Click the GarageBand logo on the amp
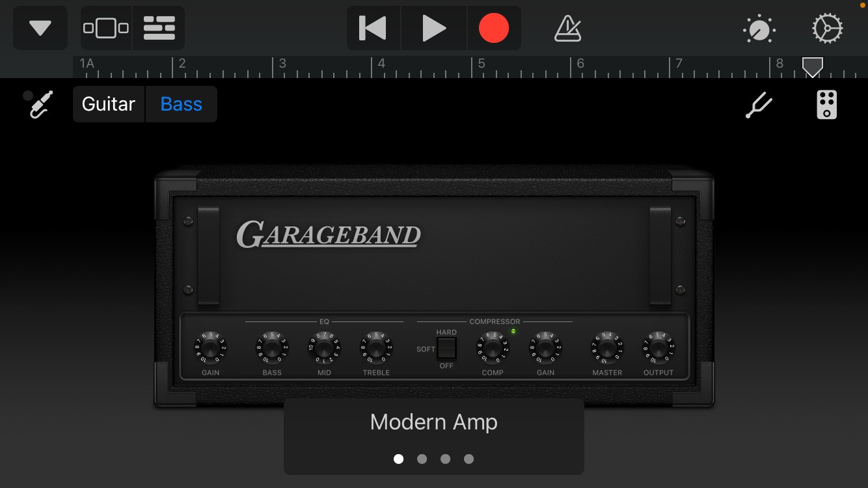 coord(329,235)
